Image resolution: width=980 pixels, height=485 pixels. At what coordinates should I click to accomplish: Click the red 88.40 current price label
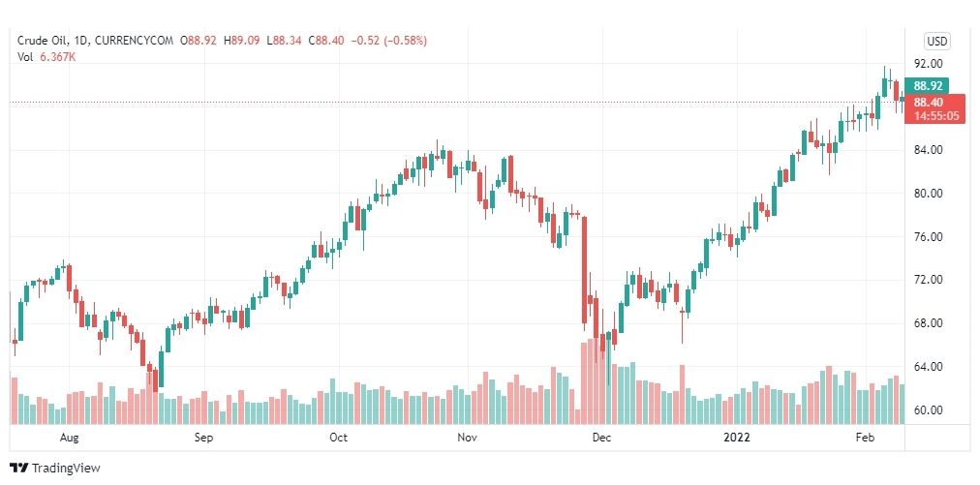[928, 102]
